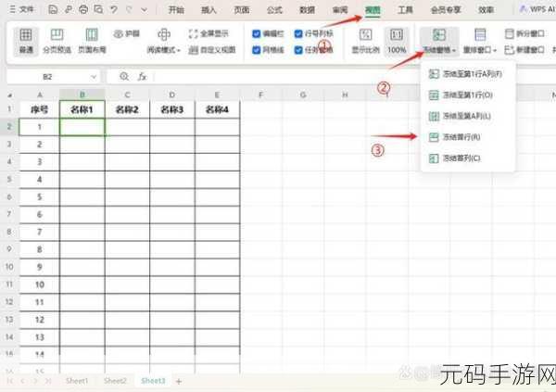Switch to Sheet1 tab
This screenshot has height=392, width=556.
point(77,381)
